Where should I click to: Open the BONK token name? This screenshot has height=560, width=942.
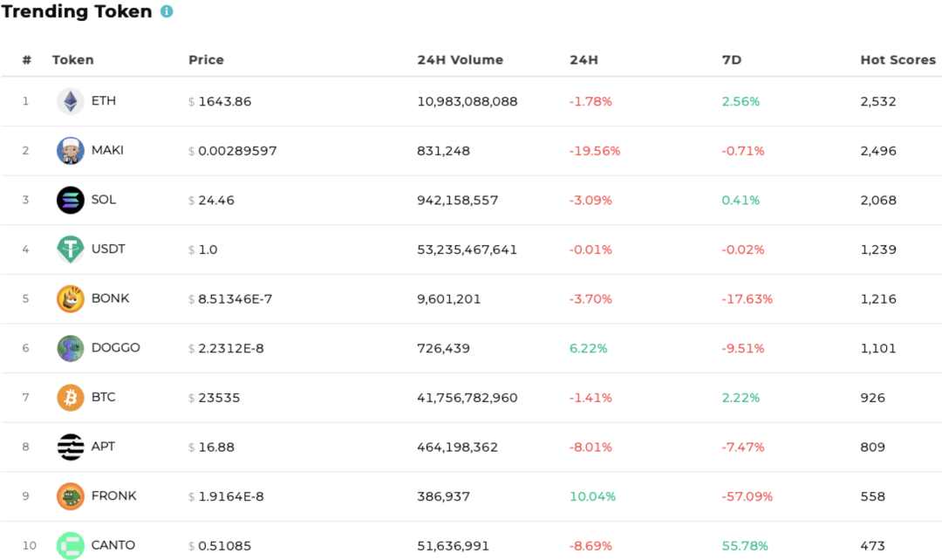tap(110, 298)
